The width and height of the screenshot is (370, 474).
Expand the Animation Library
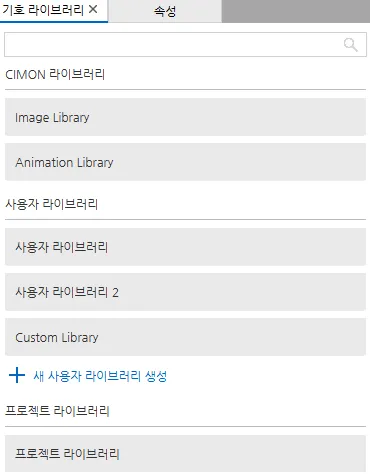[x=185, y=162]
